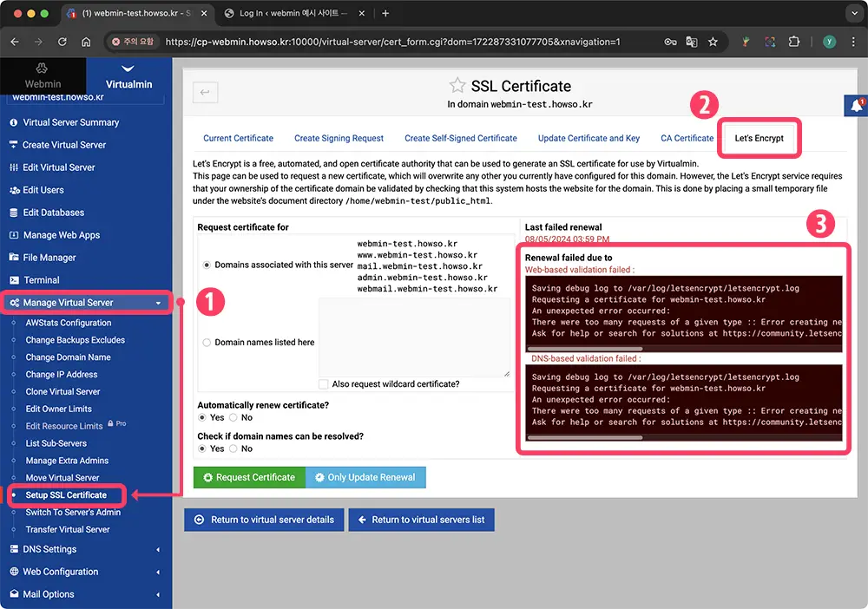Open Edit Owner Limits
Viewport: 868px width, 609px height.
58,409
